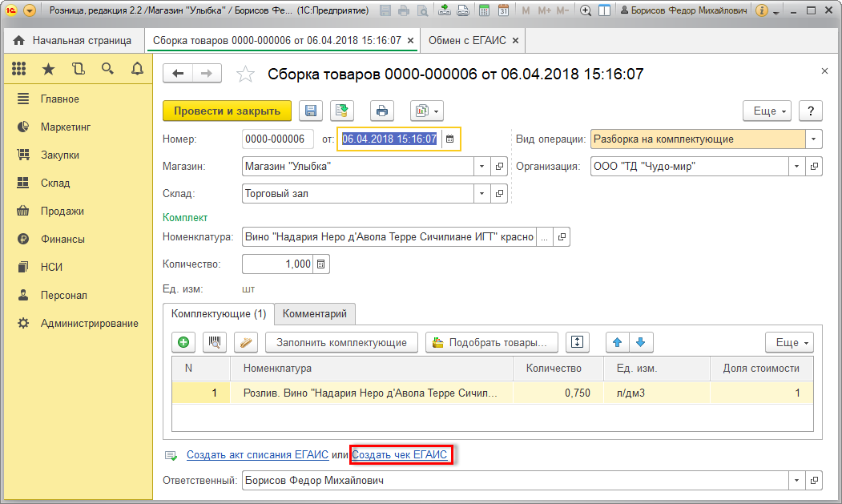Open the calculator icon in title bar
Screen dimensions: 842x504
484,10
